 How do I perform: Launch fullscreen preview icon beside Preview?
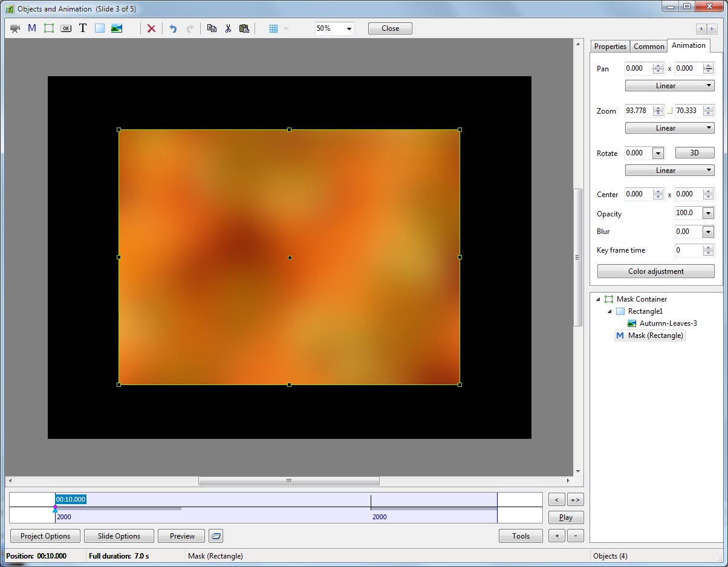coord(216,536)
